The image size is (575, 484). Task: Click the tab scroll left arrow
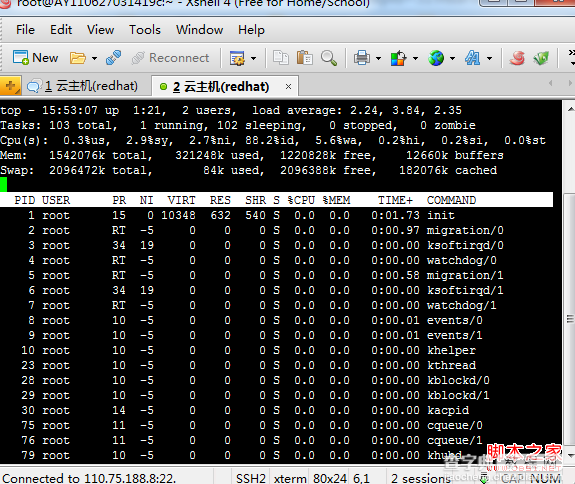550,83
